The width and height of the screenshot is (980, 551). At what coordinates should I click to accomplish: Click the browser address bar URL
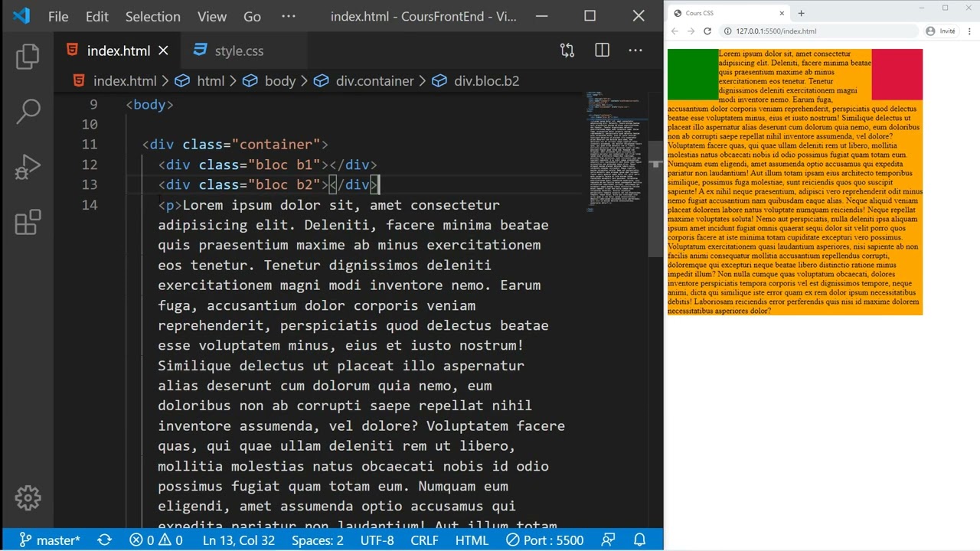click(x=776, y=31)
